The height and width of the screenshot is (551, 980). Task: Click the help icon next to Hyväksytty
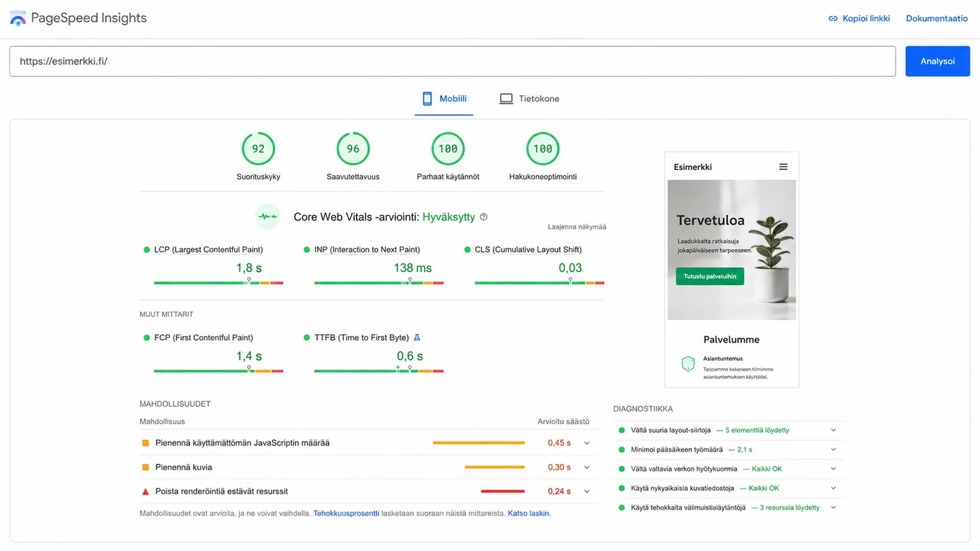(x=484, y=217)
